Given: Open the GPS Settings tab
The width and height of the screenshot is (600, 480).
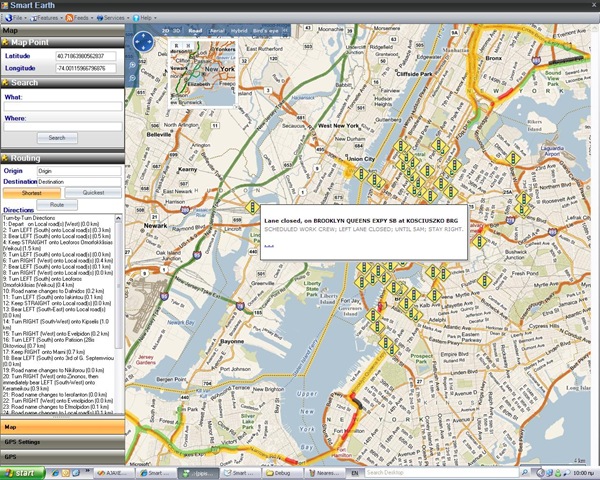Looking at the screenshot, I should click(62, 442).
